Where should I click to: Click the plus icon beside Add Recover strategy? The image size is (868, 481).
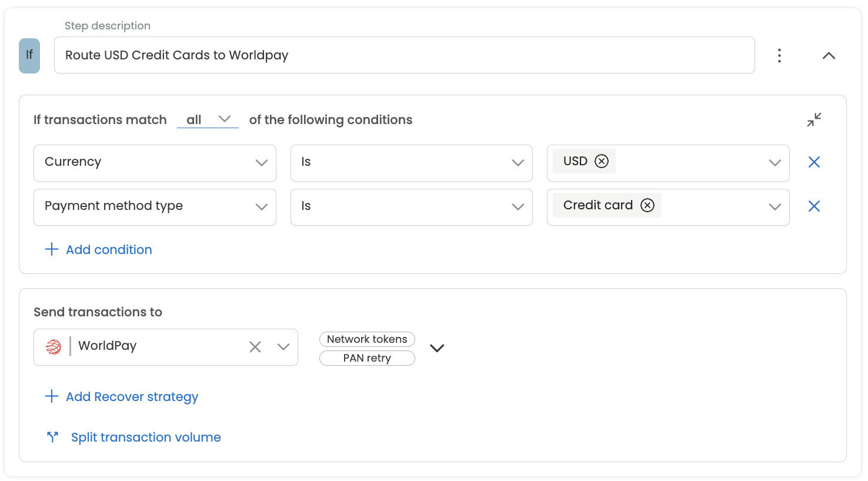(52, 396)
